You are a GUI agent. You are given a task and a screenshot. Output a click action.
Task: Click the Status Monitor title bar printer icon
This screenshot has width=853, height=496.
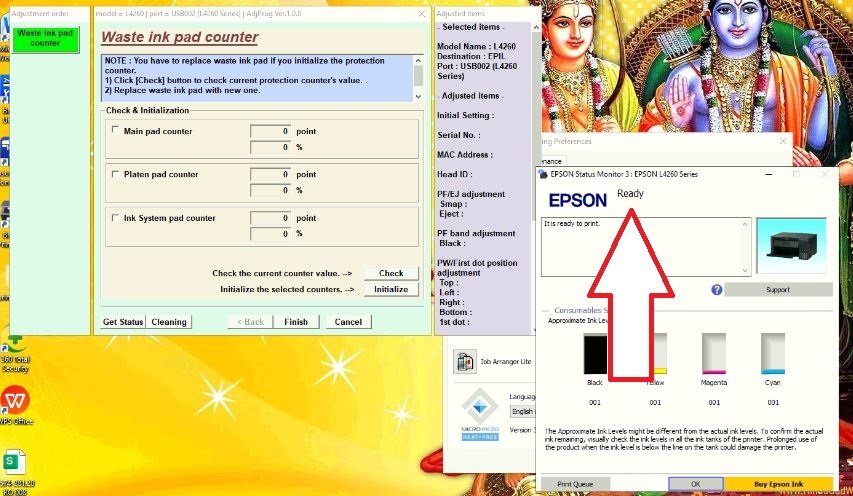coord(542,174)
